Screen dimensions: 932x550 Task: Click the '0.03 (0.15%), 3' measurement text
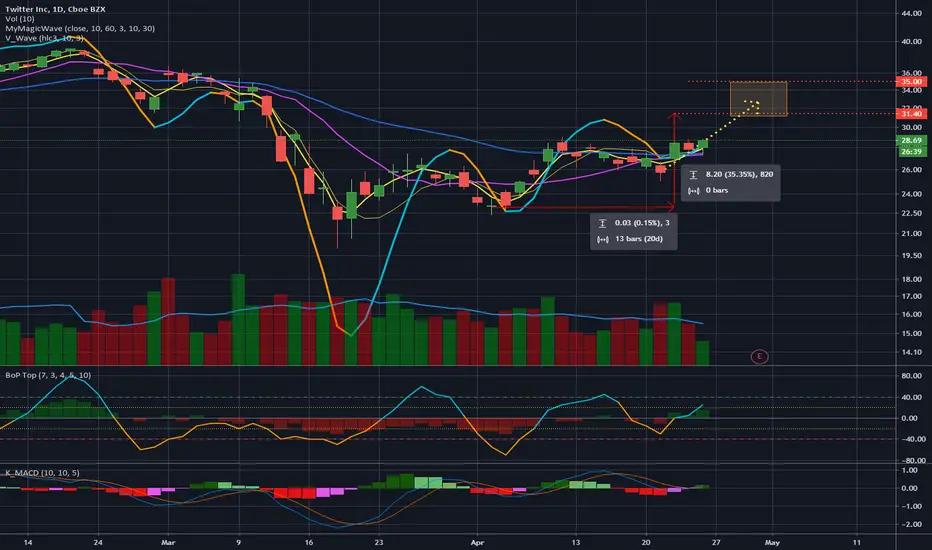pos(642,223)
